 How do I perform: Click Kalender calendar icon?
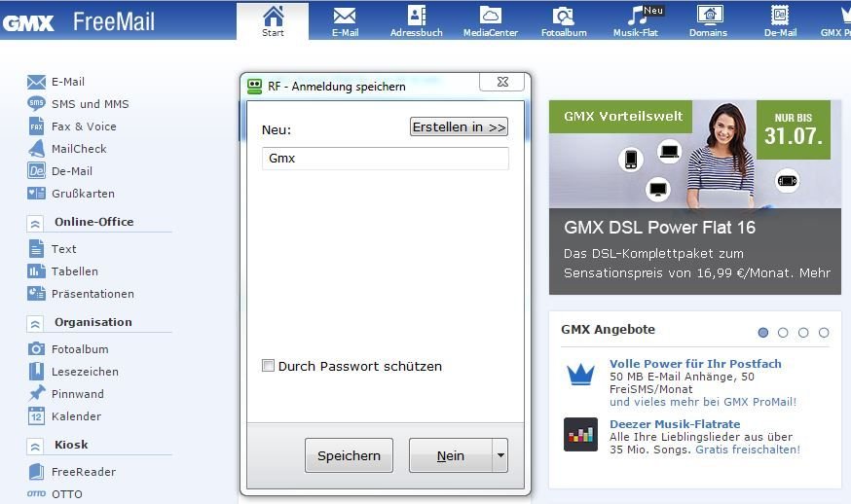[x=36, y=416]
